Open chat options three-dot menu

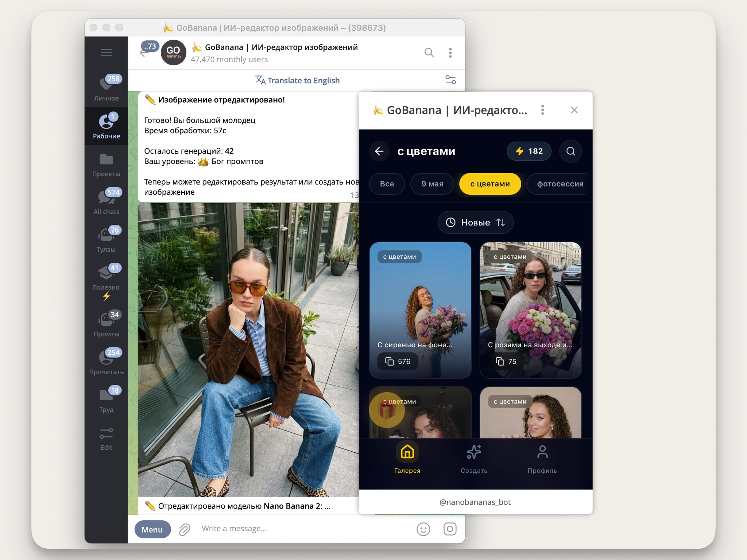[450, 53]
